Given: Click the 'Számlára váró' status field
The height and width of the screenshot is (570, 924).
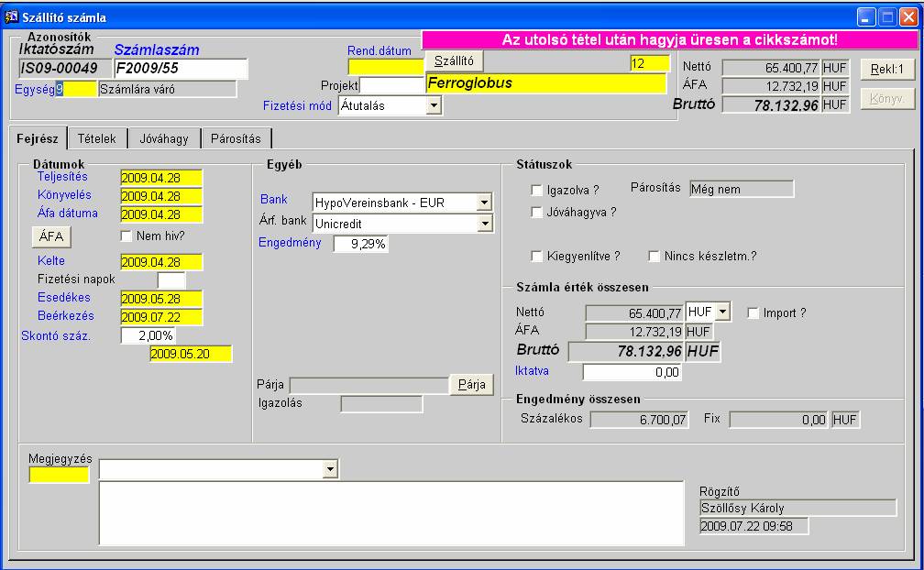Looking at the screenshot, I should [x=168, y=90].
